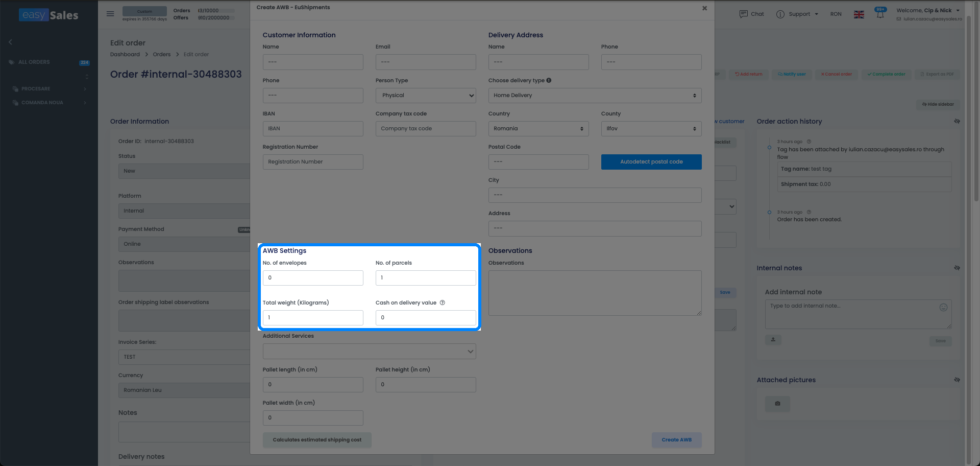Image resolution: width=980 pixels, height=466 pixels.
Task: Click the Postal Code field
Action: click(x=538, y=162)
